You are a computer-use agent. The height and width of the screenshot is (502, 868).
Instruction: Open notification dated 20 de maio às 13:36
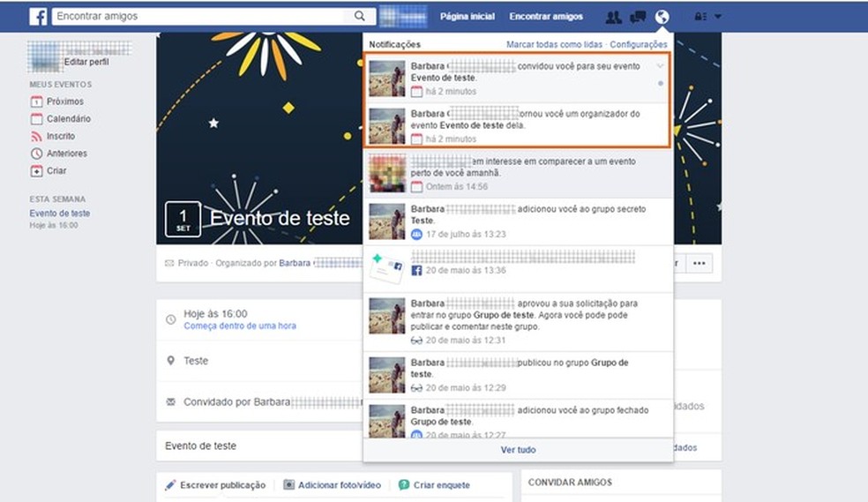click(x=518, y=269)
